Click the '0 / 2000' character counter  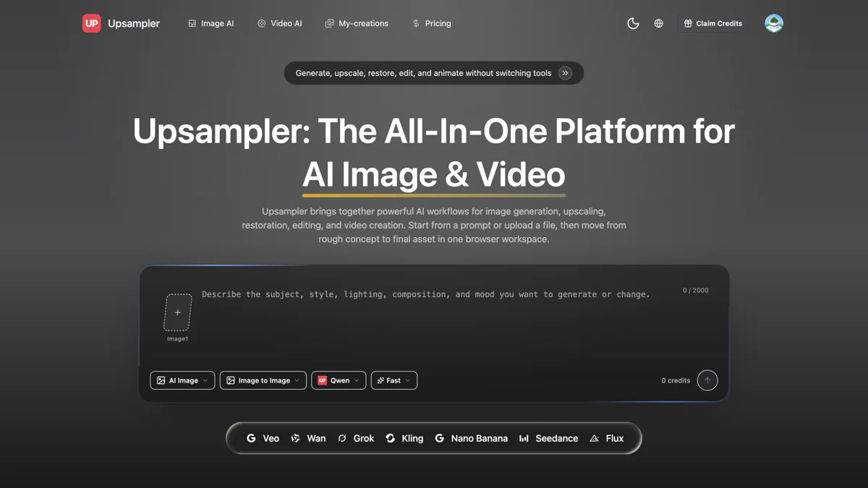(696, 291)
